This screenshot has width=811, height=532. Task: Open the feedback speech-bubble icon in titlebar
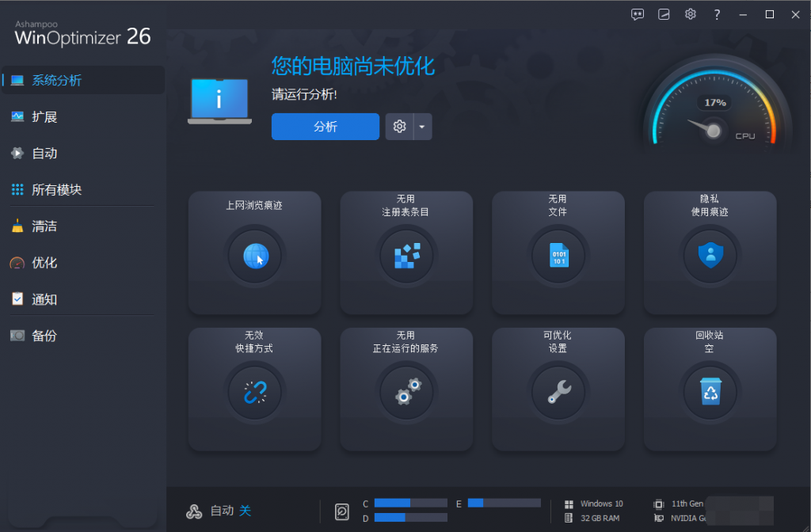click(x=638, y=13)
